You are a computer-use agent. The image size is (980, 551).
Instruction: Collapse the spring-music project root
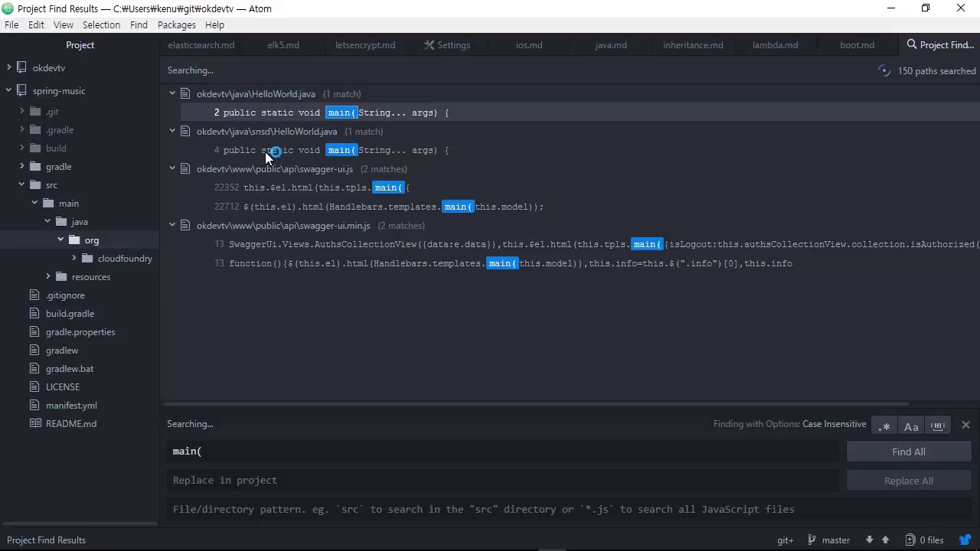pos(8,91)
